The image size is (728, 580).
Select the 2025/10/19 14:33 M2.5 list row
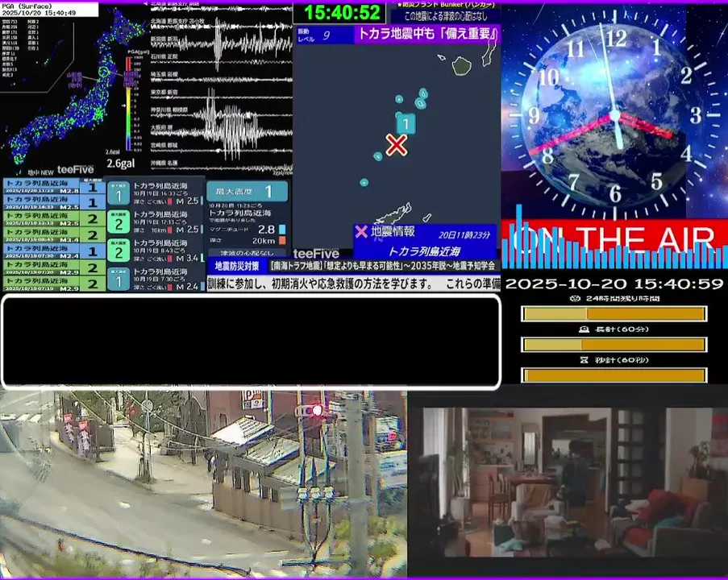click(x=54, y=202)
